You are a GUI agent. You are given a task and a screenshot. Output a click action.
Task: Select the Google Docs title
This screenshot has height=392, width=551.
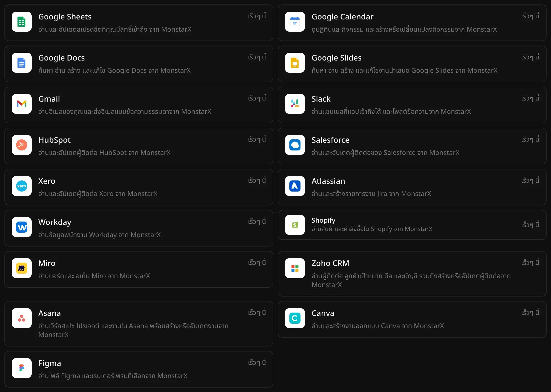[x=62, y=58]
